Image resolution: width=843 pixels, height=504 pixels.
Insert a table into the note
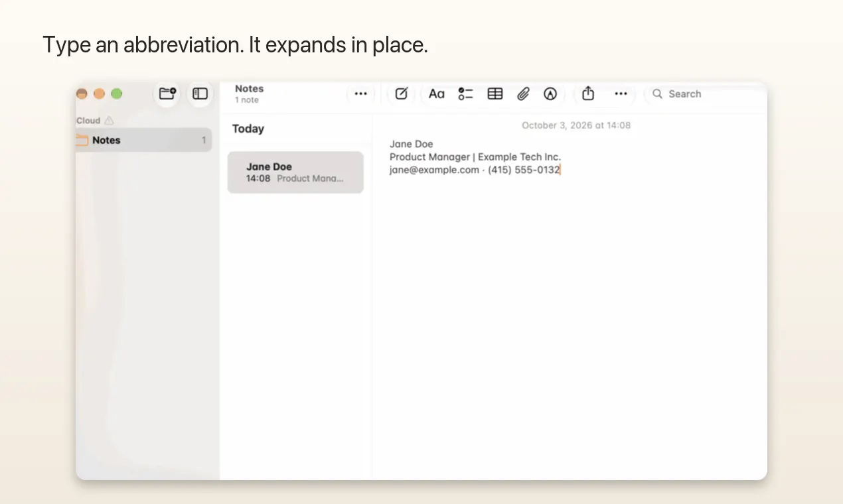point(495,94)
